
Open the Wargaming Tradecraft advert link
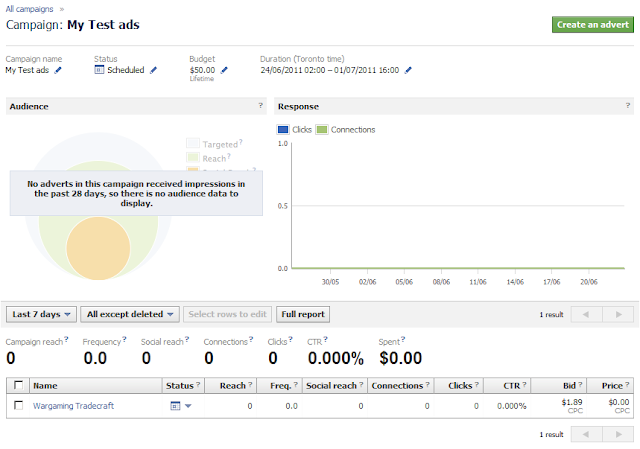coord(73,406)
